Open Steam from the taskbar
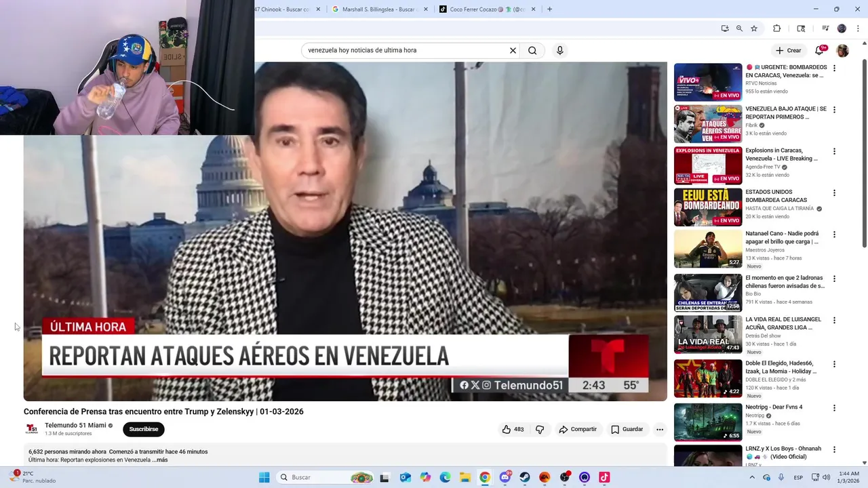868x488 pixels. tap(525, 477)
